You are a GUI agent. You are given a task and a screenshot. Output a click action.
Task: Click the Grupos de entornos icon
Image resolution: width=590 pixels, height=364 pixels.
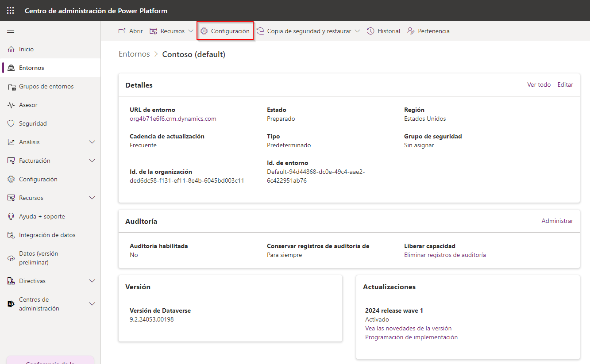[x=11, y=86]
